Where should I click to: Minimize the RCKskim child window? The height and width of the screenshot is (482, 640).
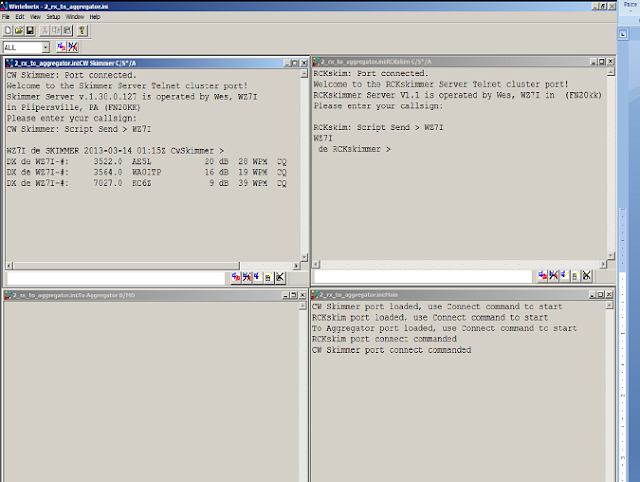[x=593, y=62]
